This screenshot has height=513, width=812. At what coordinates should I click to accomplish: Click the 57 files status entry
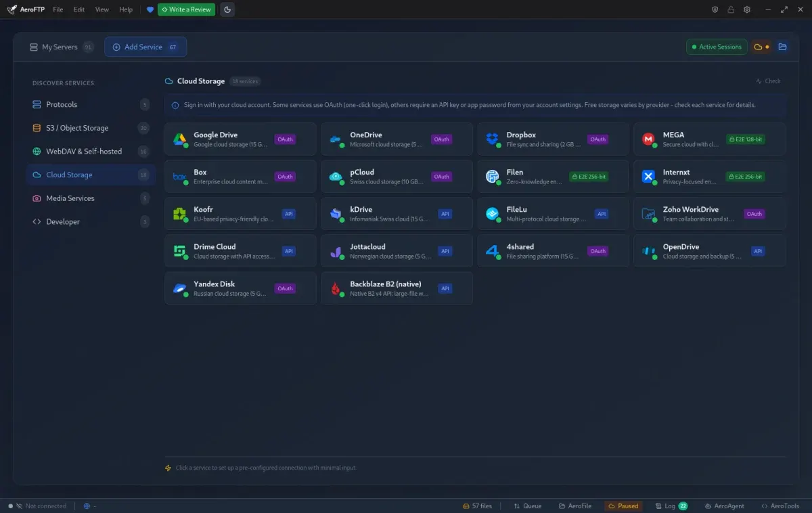[x=477, y=506]
